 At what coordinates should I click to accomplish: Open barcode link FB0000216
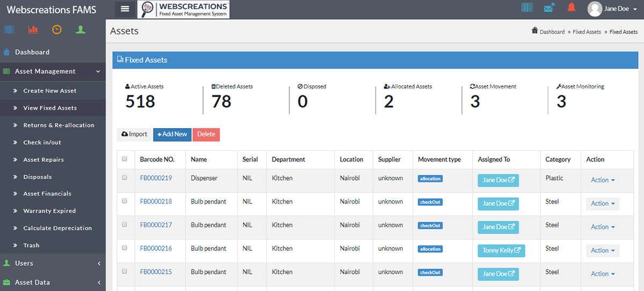coord(156,249)
